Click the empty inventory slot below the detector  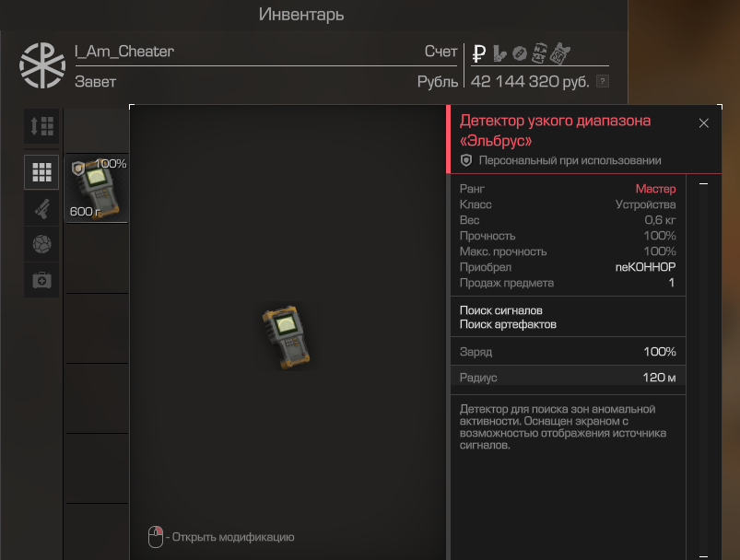(x=97, y=259)
